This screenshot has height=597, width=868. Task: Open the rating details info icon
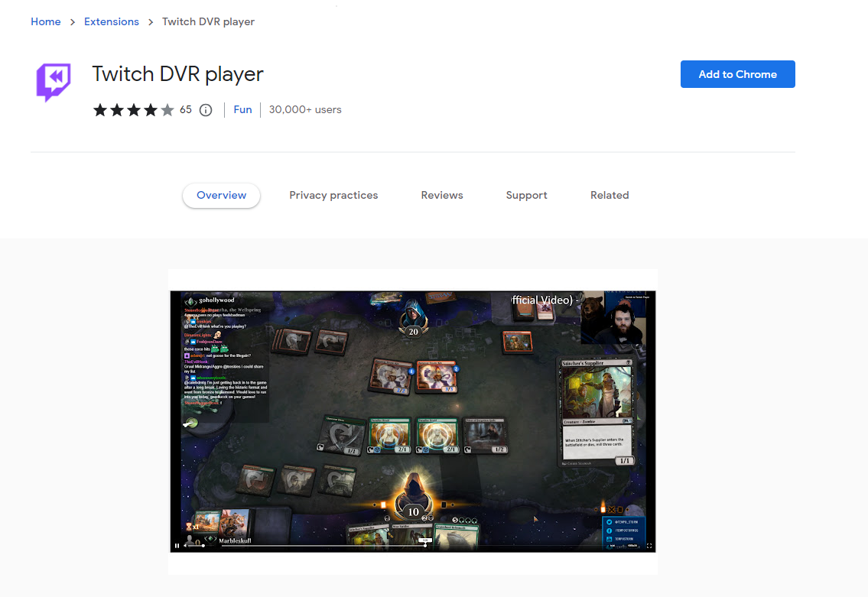coord(205,109)
